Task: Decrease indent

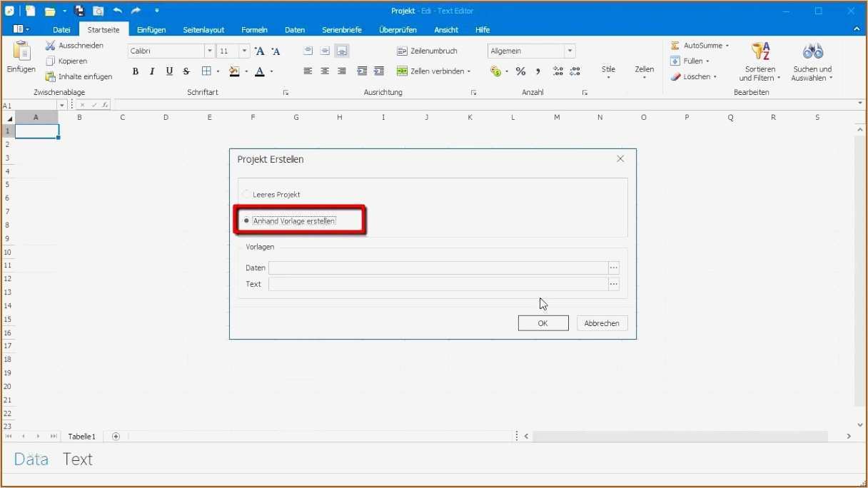Action: point(362,71)
